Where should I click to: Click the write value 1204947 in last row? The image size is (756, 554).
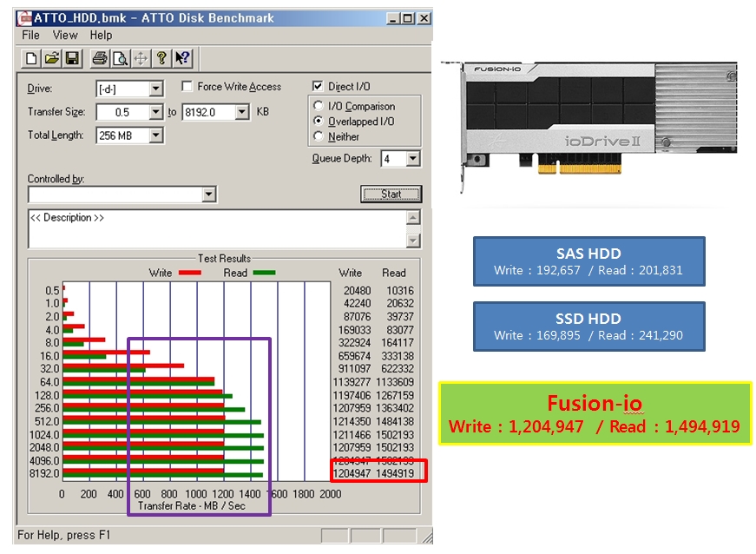[x=352, y=473]
